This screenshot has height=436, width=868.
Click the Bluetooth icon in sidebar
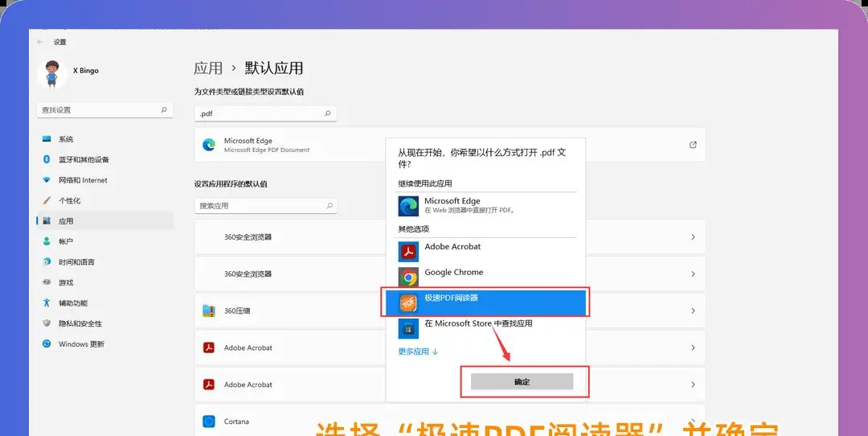pyautogui.click(x=47, y=159)
